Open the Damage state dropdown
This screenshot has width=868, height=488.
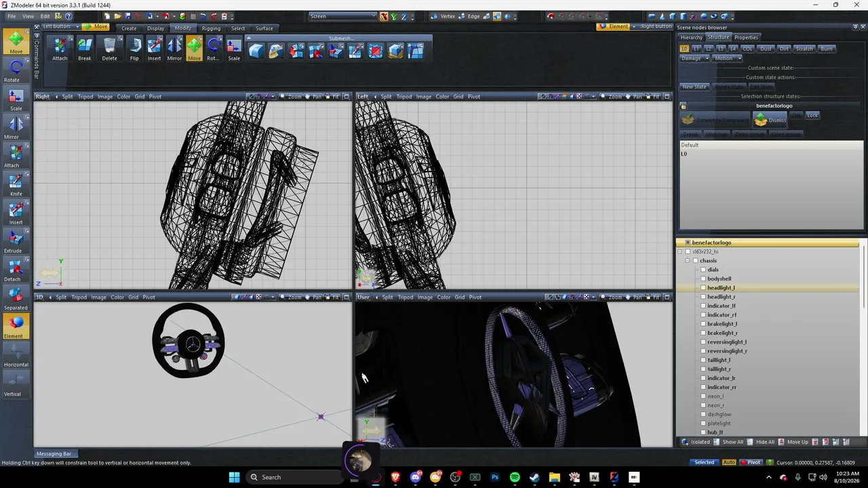tap(694, 58)
